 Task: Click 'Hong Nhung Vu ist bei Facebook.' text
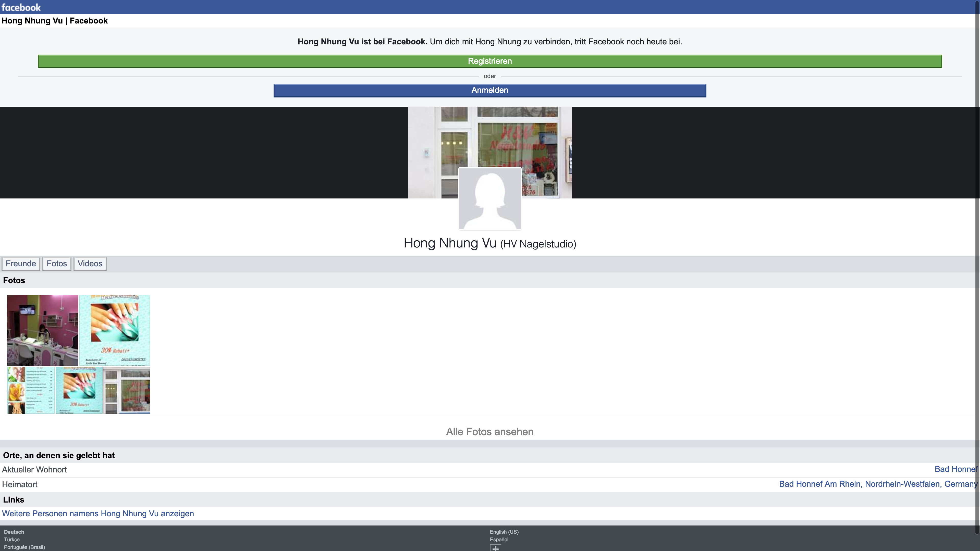point(362,42)
